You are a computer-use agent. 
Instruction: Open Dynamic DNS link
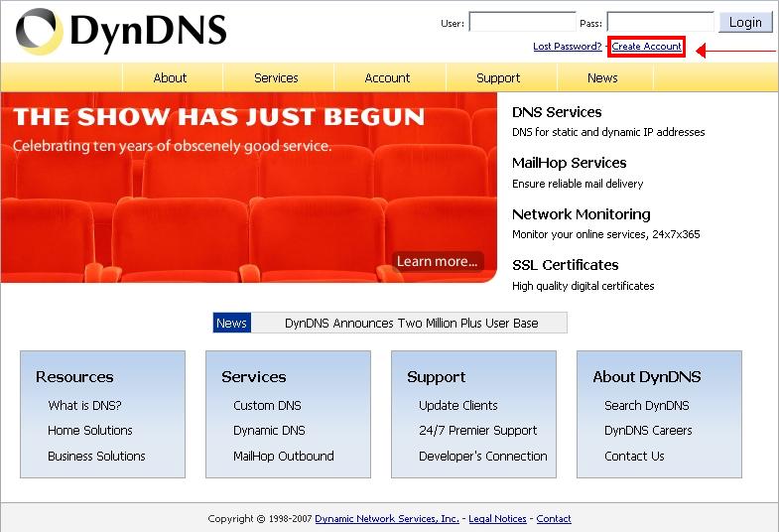click(x=269, y=430)
